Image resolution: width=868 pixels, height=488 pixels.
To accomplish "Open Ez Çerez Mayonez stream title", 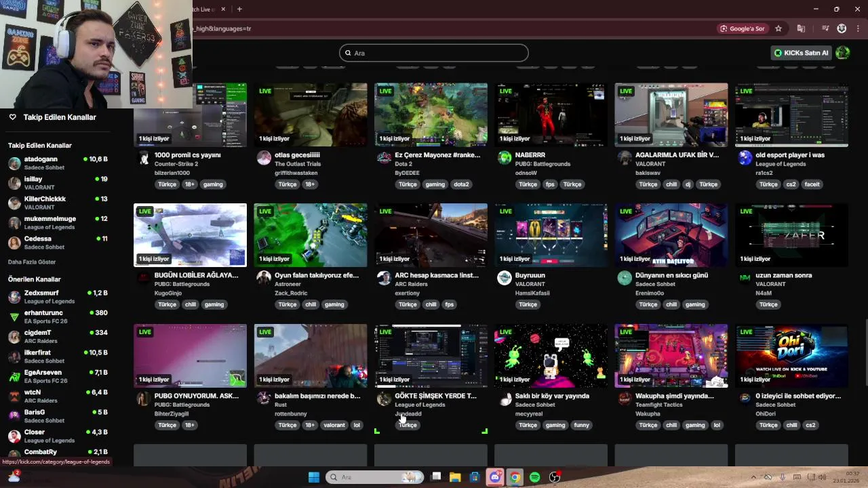I will pos(437,155).
